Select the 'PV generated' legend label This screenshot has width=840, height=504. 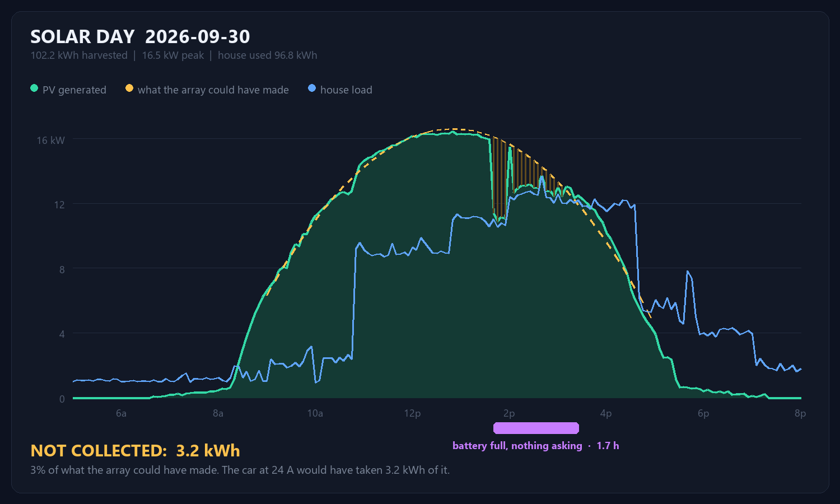point(74,90)
